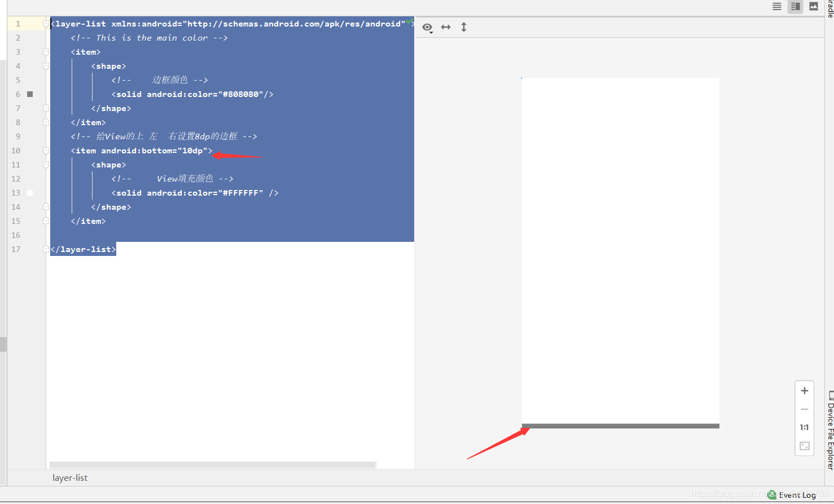
Task: Open the eye view options dropdown
Action: pos(428,28)
